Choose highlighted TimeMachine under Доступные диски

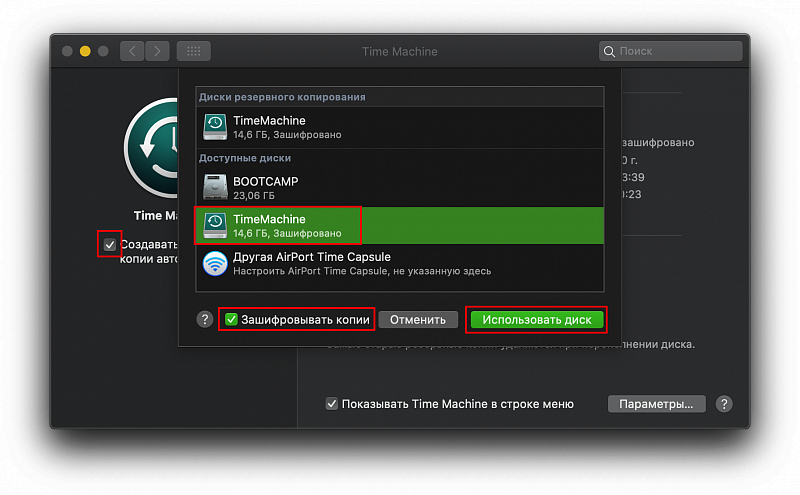[399, 226]
